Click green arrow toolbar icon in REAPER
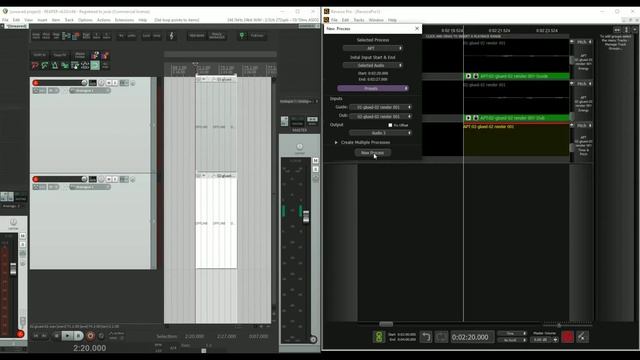Screen dimensions: 640x360 click(x=45, y=65)
